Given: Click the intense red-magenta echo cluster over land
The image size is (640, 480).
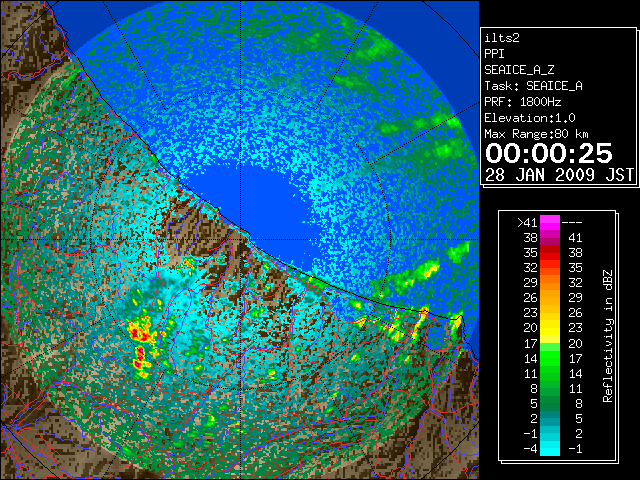Looking at the screenshot, I should [141, 345].
